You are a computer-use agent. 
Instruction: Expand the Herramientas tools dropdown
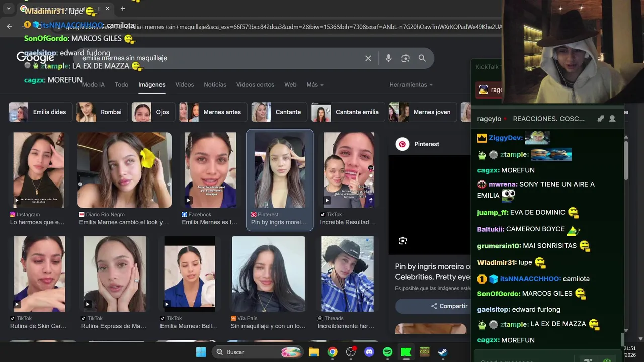tap(411, 85)
